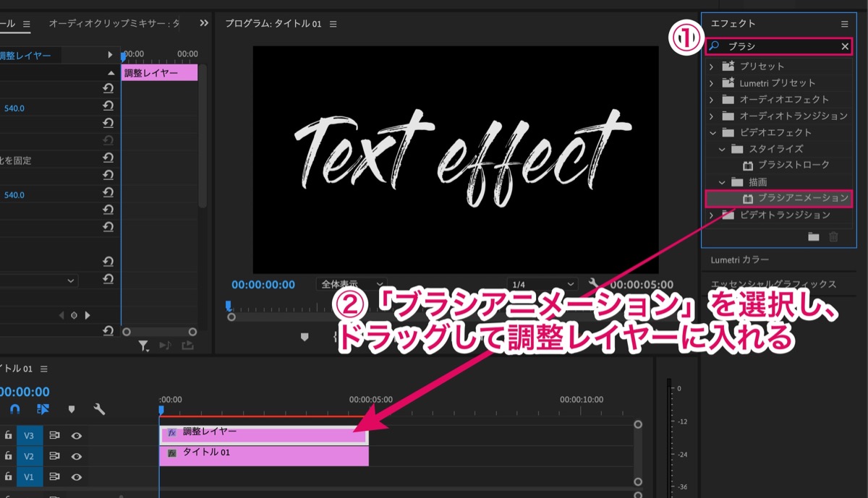Select the ブラシアニメーション effect
Screen dimensions: 868x498
coord(778,197)
